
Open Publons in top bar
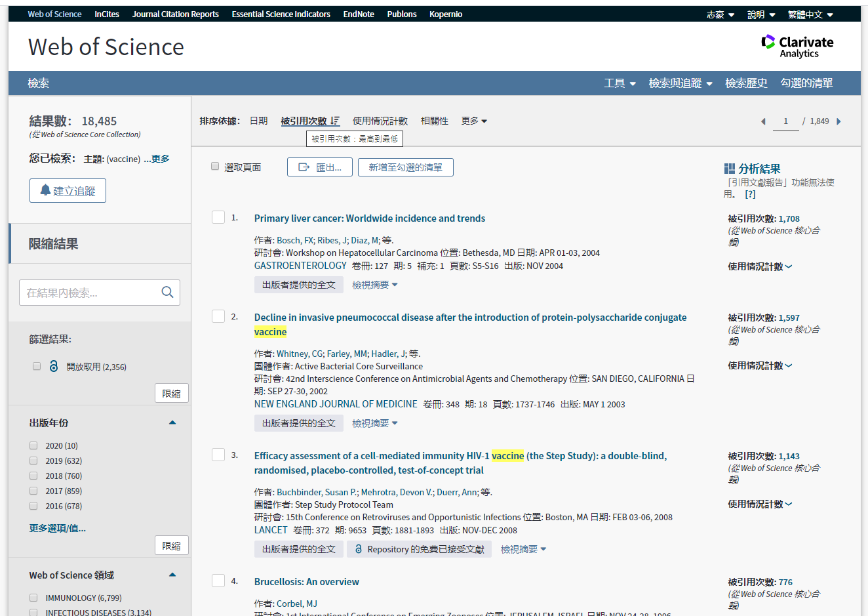pyautogui.click(x=402, y=14)
